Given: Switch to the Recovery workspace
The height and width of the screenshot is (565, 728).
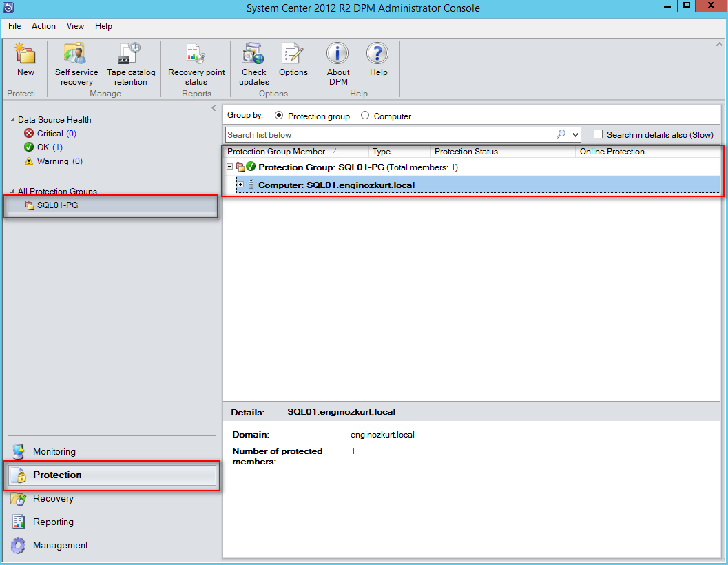Looking at the screenshot, I should point(112,499).
